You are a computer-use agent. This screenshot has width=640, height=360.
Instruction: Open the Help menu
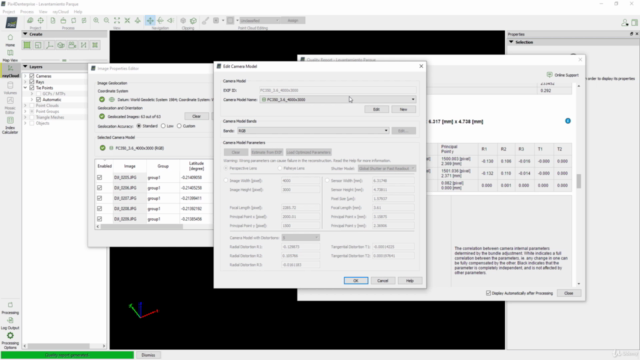[78, 12]
